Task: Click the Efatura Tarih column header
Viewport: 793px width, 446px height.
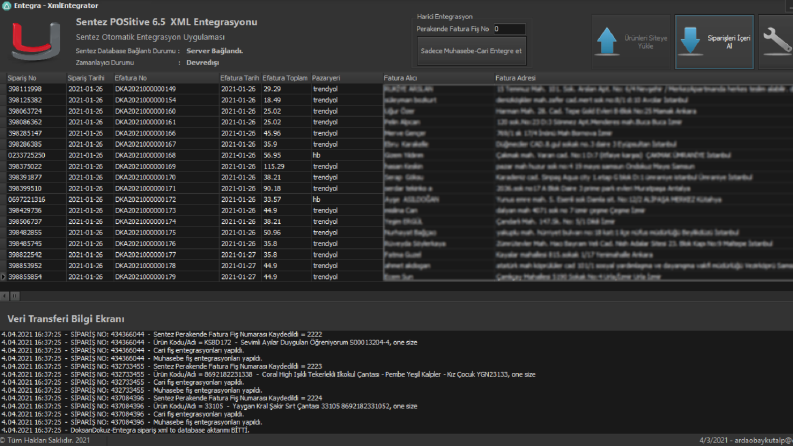Action: [x=240, y=78]
